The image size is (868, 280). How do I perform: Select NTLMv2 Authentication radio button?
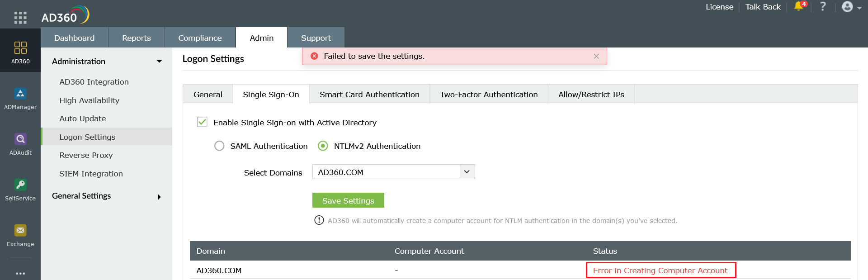(x=323, y=146)
